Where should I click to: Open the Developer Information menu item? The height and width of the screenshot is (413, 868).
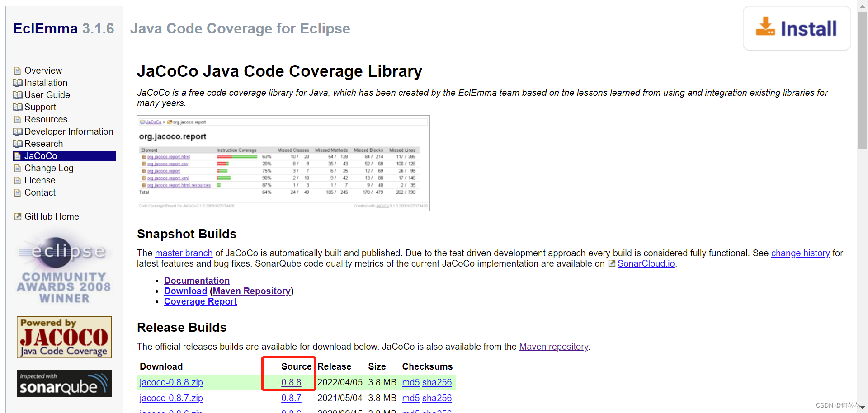pos(69,131)
